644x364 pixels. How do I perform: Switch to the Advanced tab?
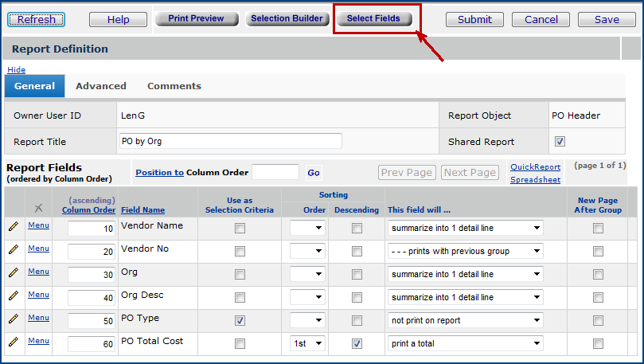[100, 86]
